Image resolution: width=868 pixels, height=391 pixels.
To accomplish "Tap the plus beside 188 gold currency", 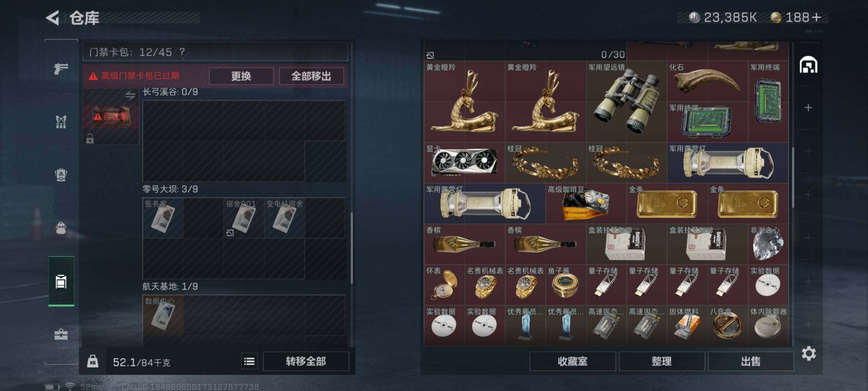I will 817,17.
